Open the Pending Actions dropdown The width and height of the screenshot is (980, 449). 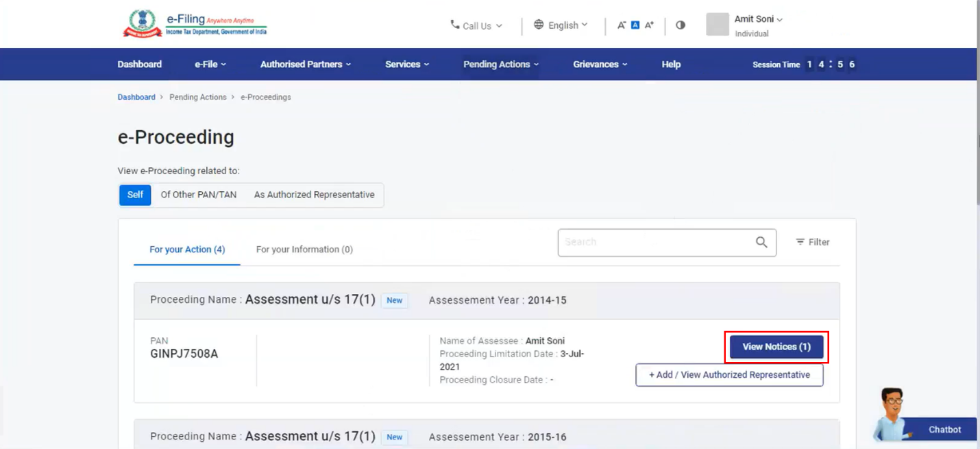(x=500, y=64)
